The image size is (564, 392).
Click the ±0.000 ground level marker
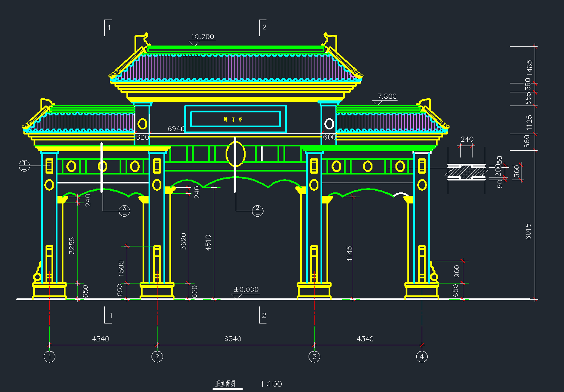tap(246, 290)
